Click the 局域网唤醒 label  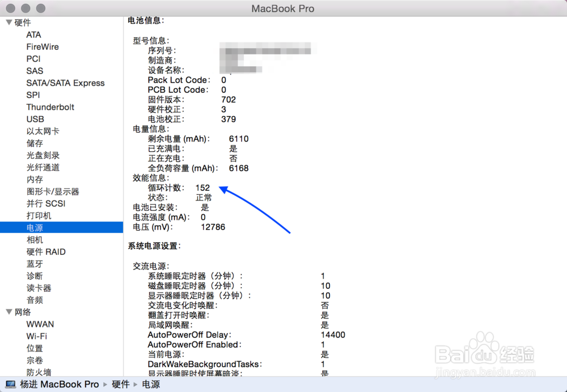(170, 325)
